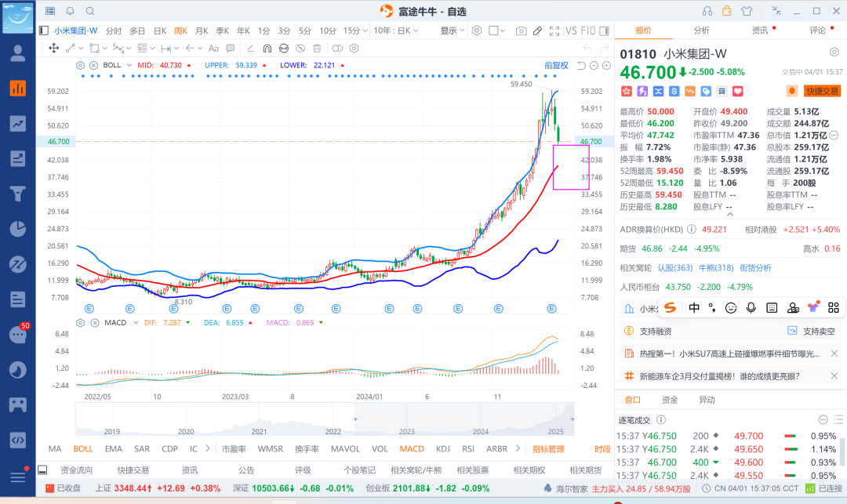Open 认股(363) warrants link
This screenshot has height=504, width=847.
point(674,267)
